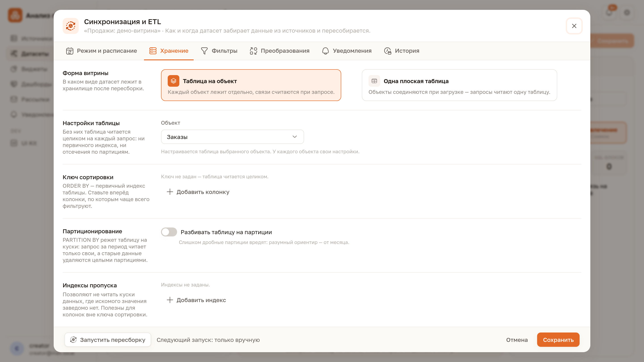644x362 pixels.
Task: Click the Партиционирование section heading
Action: (92, 231)
